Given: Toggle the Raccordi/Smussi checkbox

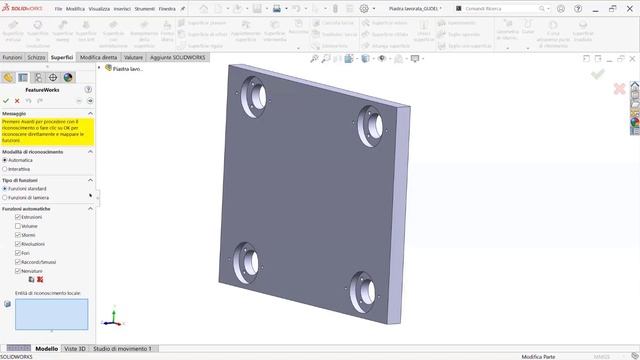Looking at the screenshot, I should 18,262.
